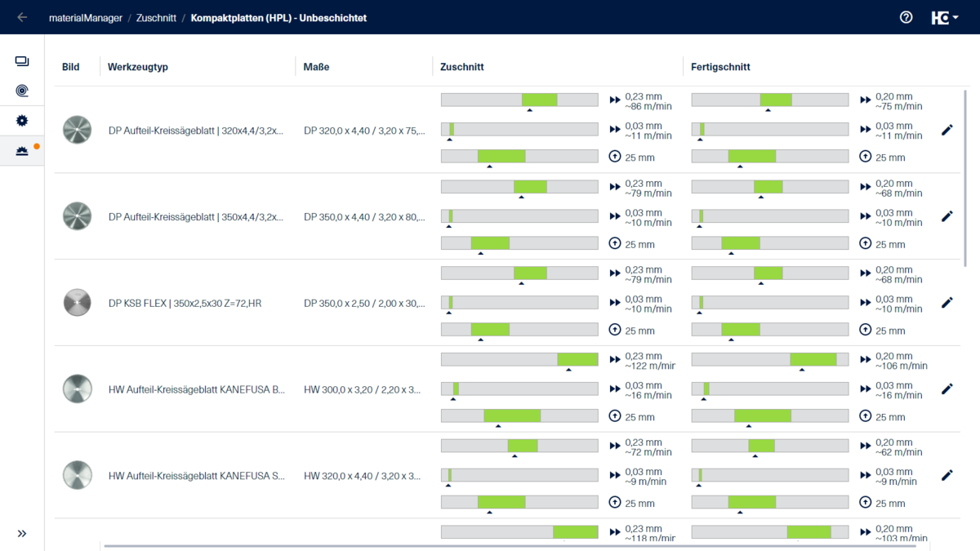
Task: Click the back arrow in the header
Action: click(22, 17)
